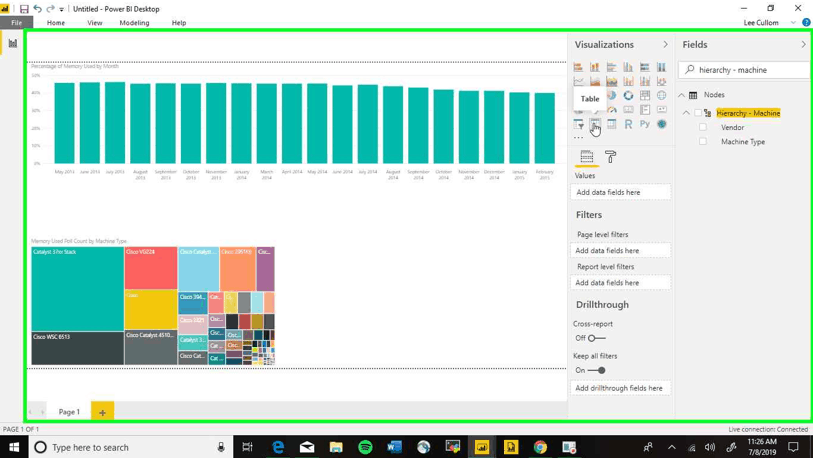Screen dimensions: 815x459
Task: Select the Clustered column chart visual
Action: click(x=628, y=67)
